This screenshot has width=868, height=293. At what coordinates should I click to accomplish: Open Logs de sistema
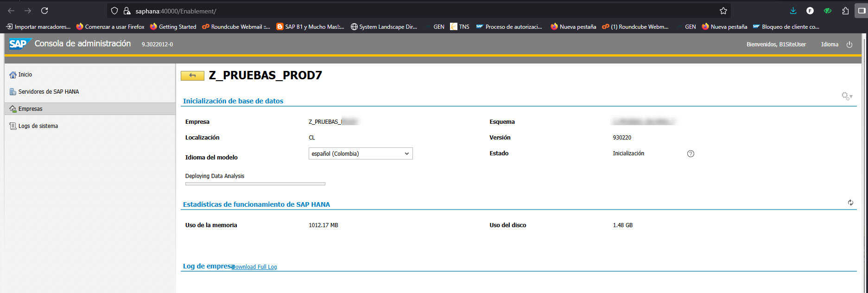38,126
